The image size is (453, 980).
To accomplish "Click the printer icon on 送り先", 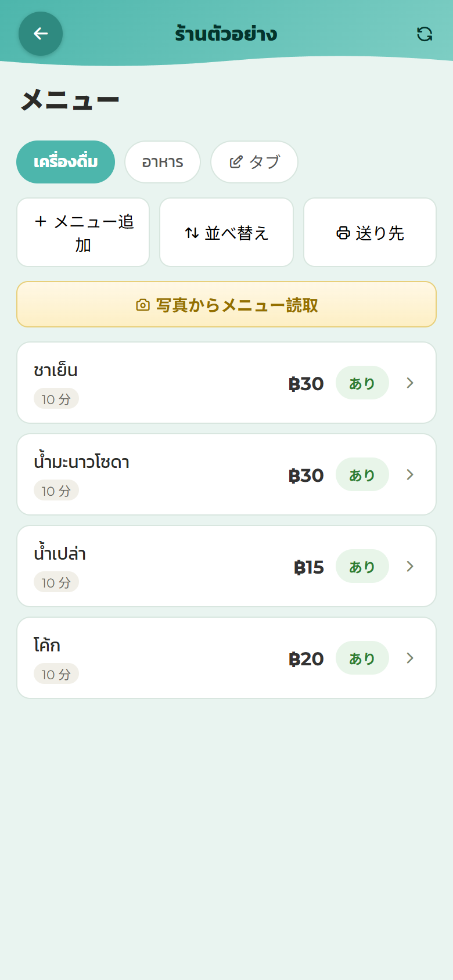I will (343, 233).
